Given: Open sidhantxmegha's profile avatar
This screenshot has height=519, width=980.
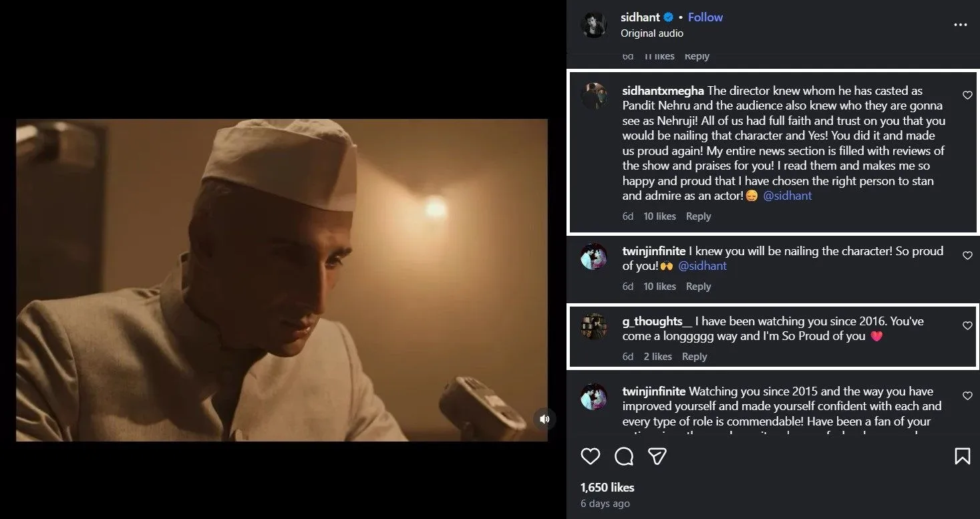Looking at the screenshot, I should pyautogui.click(x=594, y=96).
